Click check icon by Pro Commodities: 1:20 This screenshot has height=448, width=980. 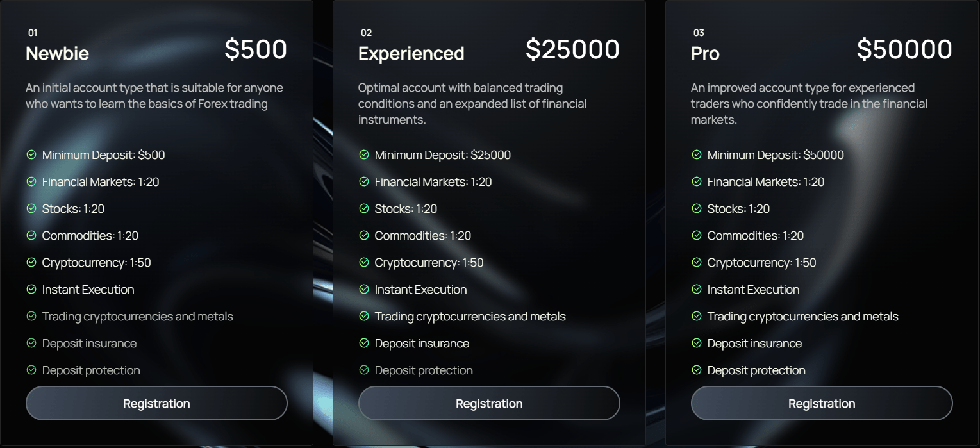(x=697, y=235)
